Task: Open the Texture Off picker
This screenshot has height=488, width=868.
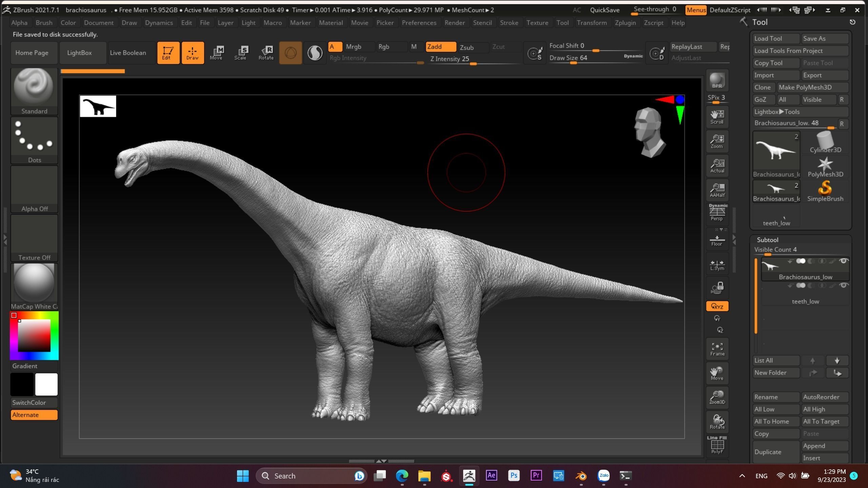Action: tap(34, 238)
